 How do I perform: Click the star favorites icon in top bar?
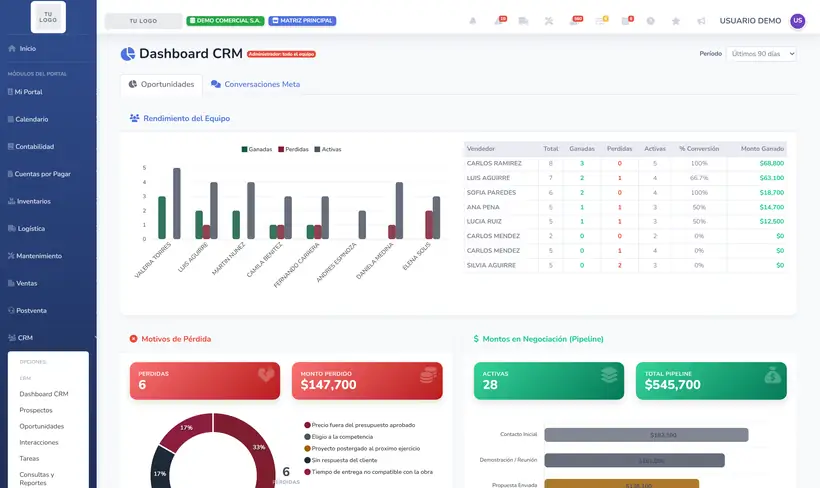point(676,21)
